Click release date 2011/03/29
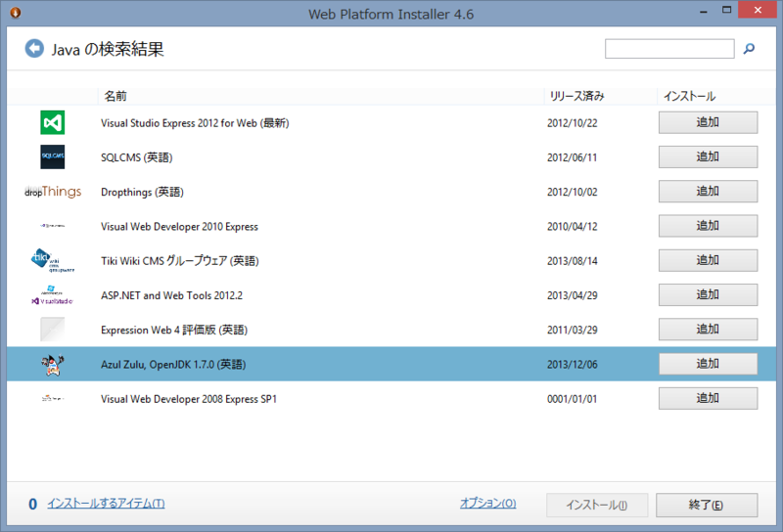The image size is (783, 532). [573, 330]
